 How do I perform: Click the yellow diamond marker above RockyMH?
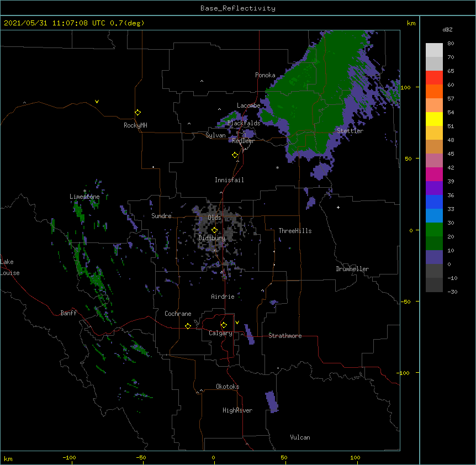137,112
